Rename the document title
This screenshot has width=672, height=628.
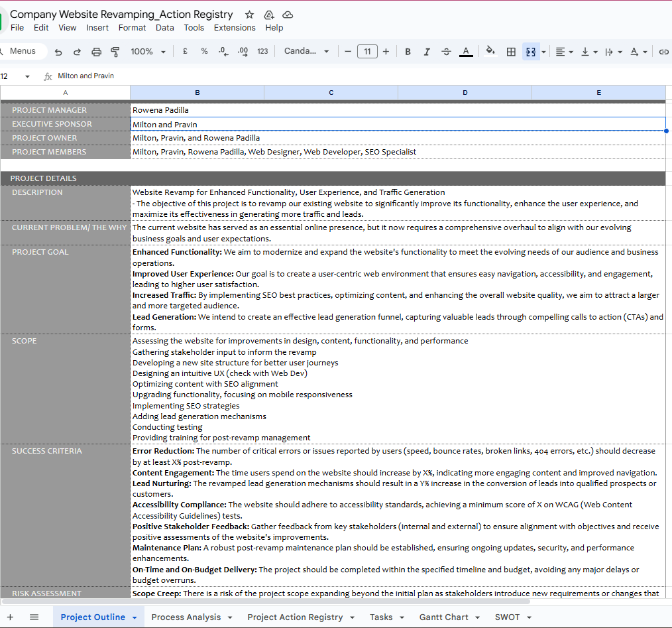tap(121, 14)
